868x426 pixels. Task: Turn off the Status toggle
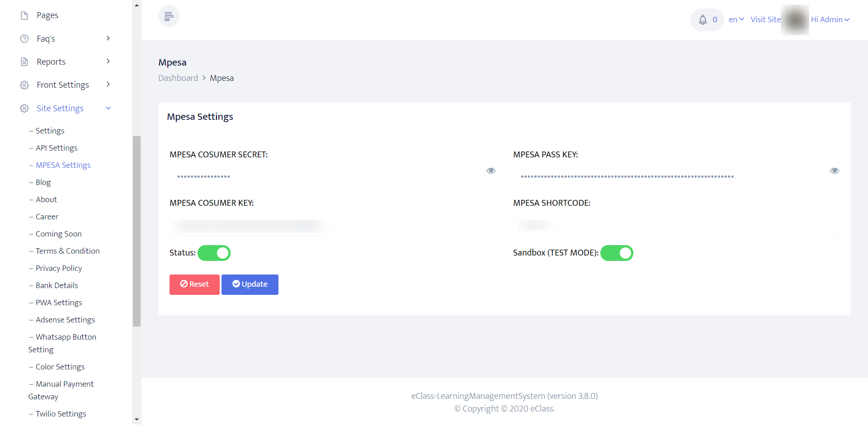(x=214, y=253)
